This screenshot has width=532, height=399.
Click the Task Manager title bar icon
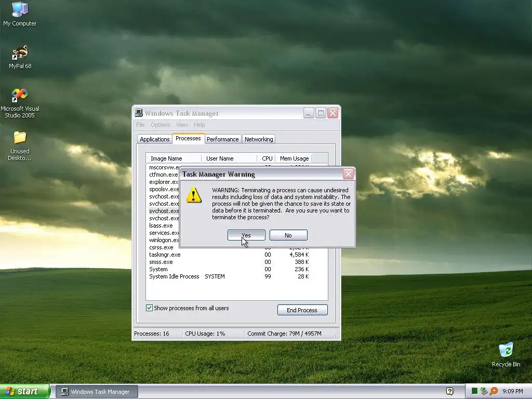[138, 113]
